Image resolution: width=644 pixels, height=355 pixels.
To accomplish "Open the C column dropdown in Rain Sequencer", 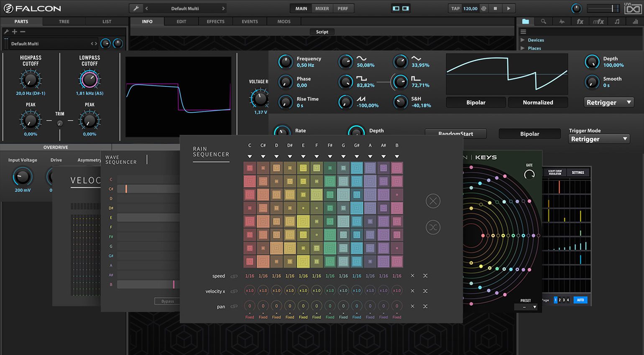I will pyautogui.click(x=250, y=157).
